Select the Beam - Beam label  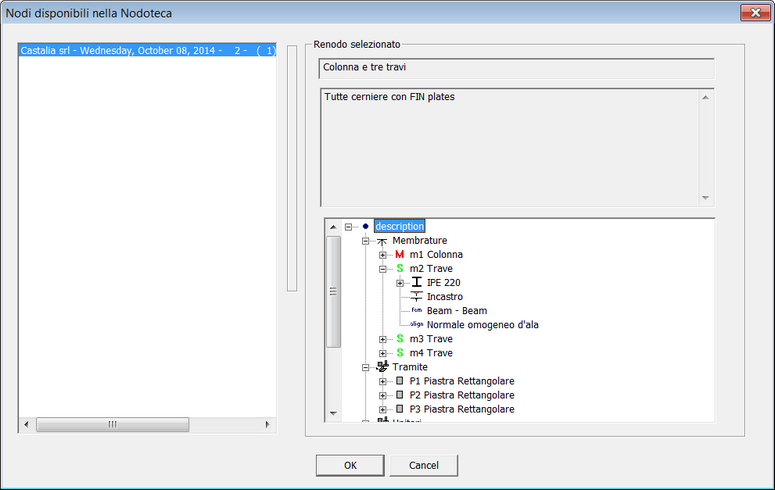pyautogui.click(x=457, y=311)
